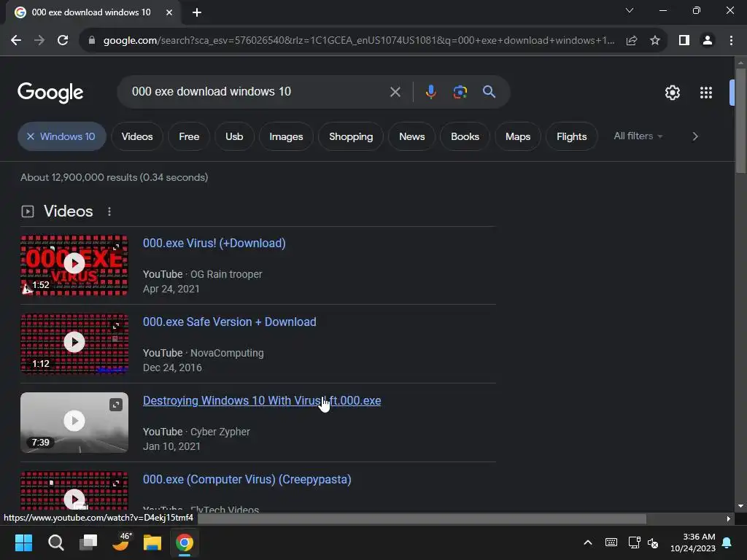Reload the current page

pos(63,41)
